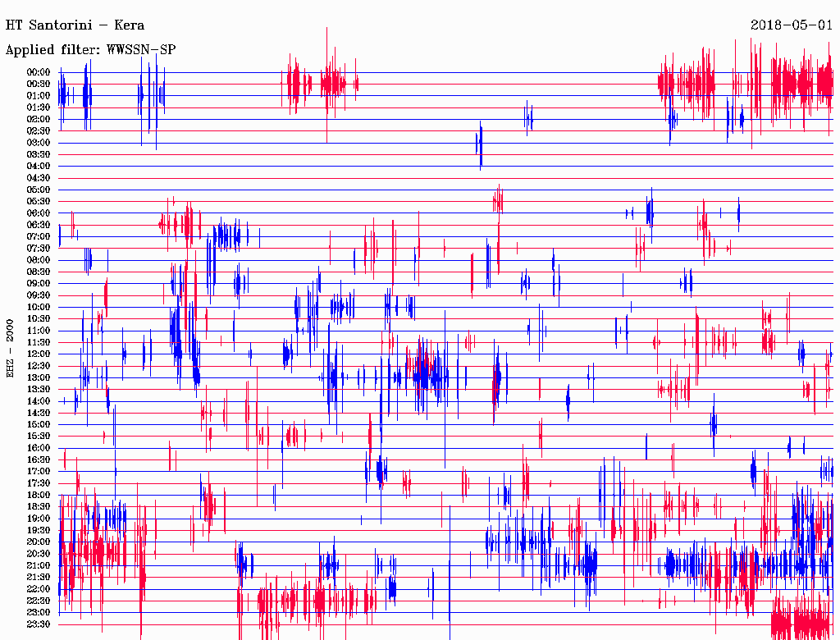Click the HT Santorini - Kera station title

coord(75,25)
